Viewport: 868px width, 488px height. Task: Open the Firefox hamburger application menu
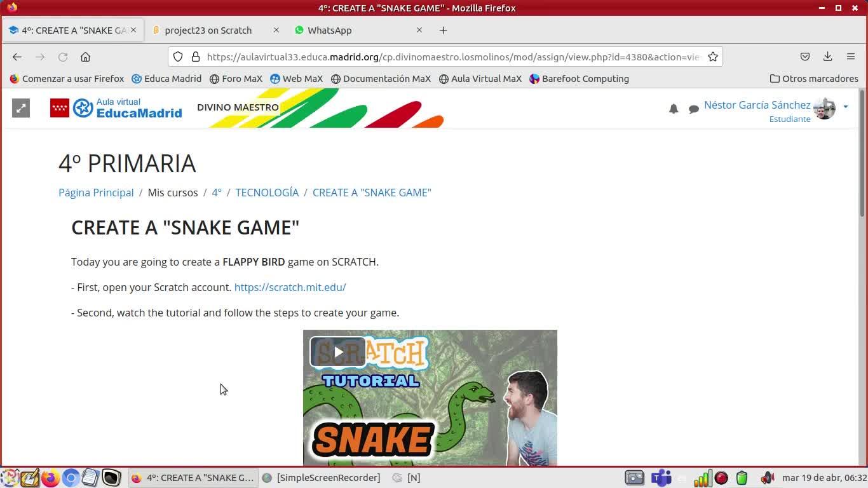coord(851,57)
